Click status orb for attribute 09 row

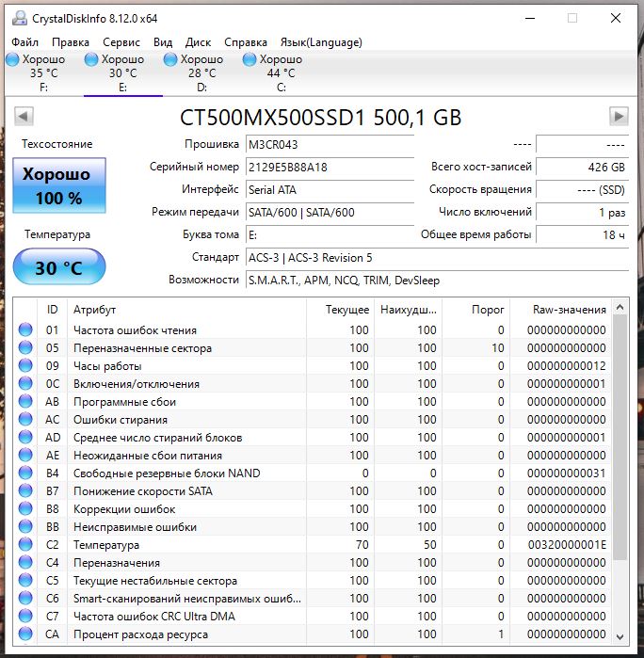[25, 365]
